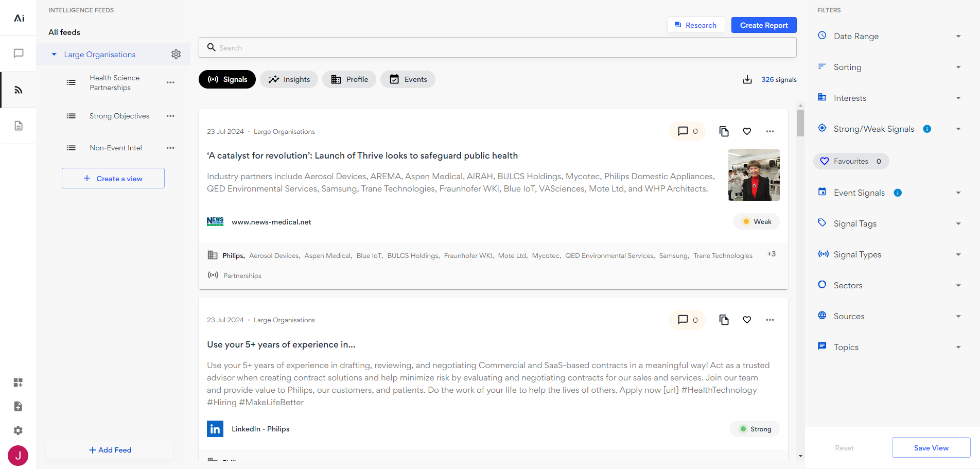This screenshot has height=469, width=980.
Task: Favourite the second signal about experience
Action: pyautogui.click(x=747, y=320)
